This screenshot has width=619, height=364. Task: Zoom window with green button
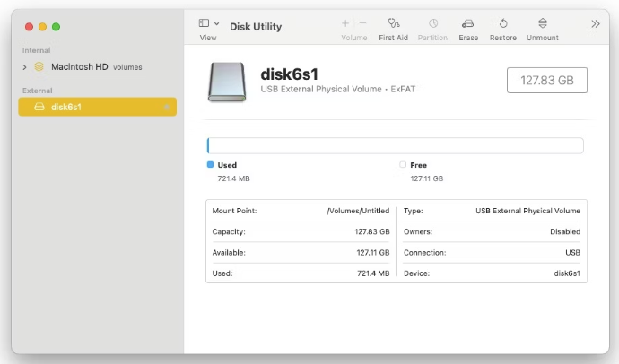tap(56, 27)
